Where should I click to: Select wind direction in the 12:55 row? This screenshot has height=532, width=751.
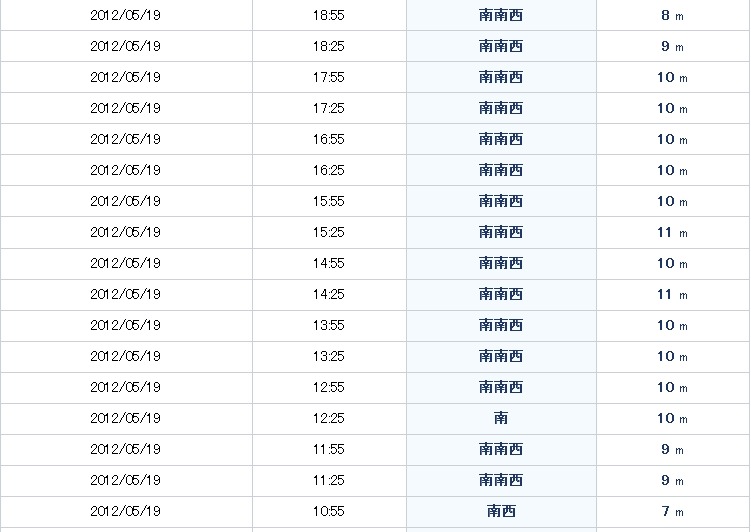coord(501,387)
